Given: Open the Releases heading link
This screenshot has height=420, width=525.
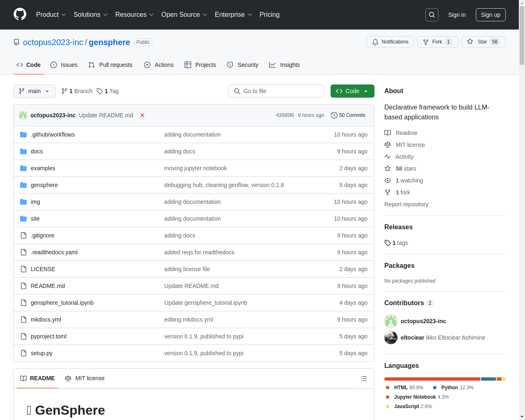Looking at the screenshot, I should [398, 227].
